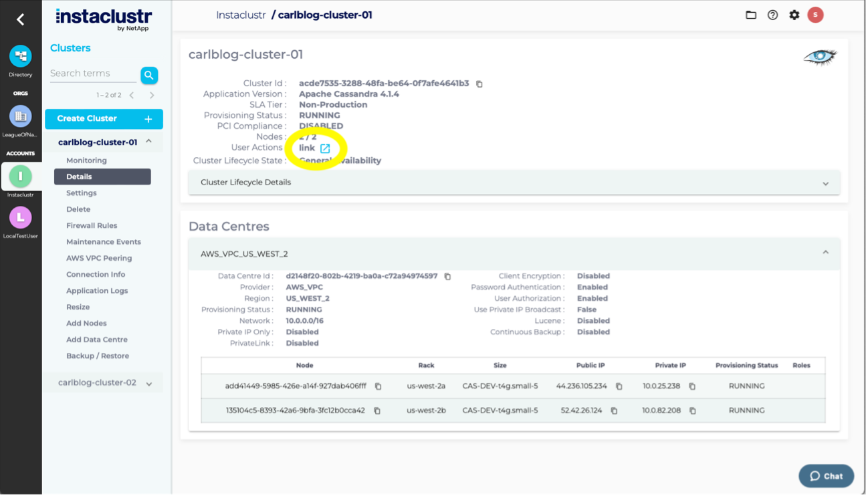Open the Delete menu item
Screen dimensions: 868x496
(x=78, y=209)
